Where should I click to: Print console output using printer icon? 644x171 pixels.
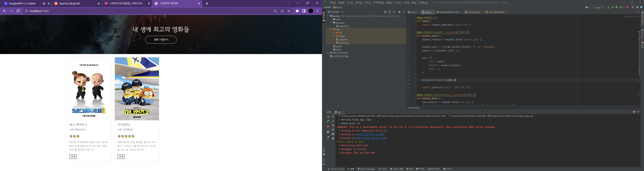(333, 134)
